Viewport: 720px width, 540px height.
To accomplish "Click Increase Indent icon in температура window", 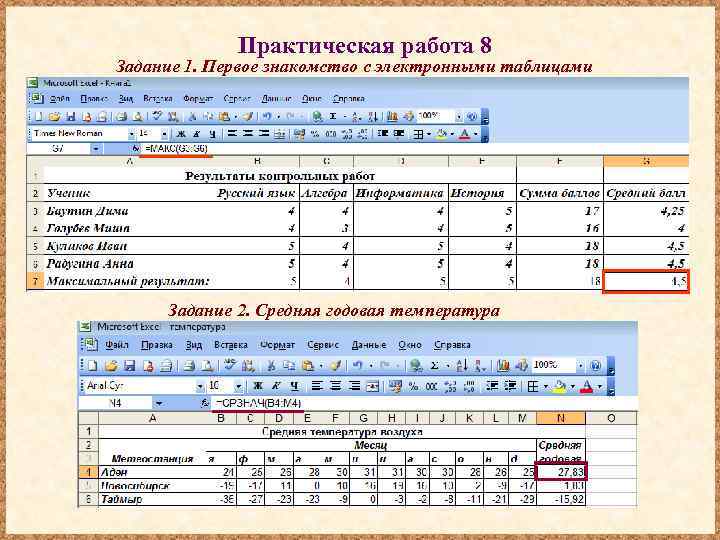I will 511,386.
